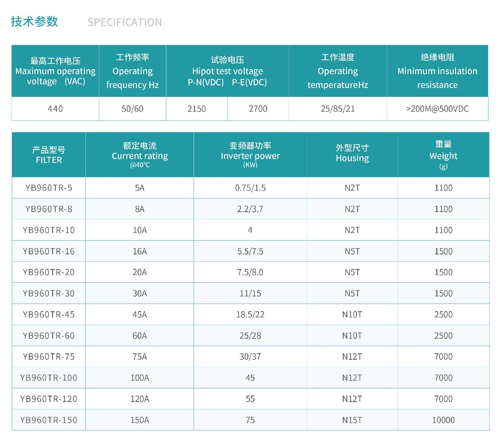Click the Housing column header
This screenshot has width=504, height=439.
point(352,155)
